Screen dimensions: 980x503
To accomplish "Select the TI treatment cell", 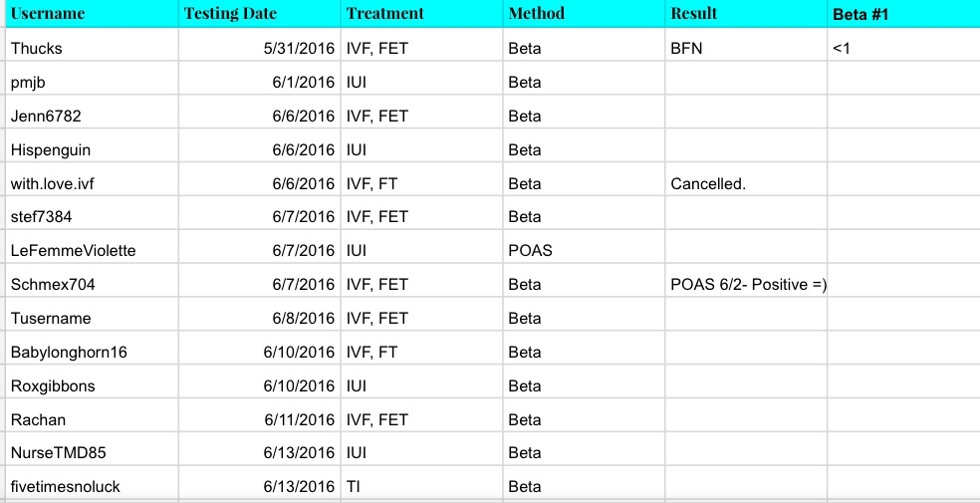I will (x=354, y=487).
